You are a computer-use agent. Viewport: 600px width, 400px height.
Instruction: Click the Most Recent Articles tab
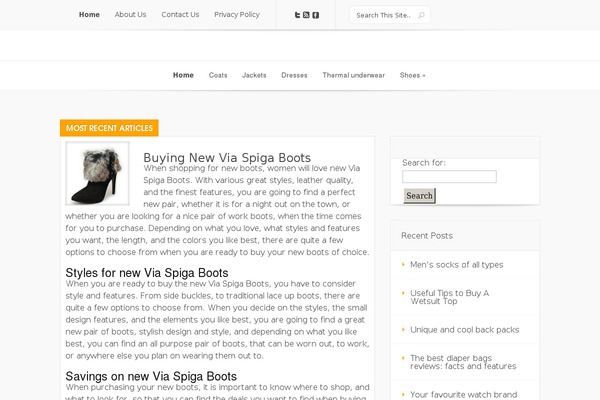click(109, 128)
